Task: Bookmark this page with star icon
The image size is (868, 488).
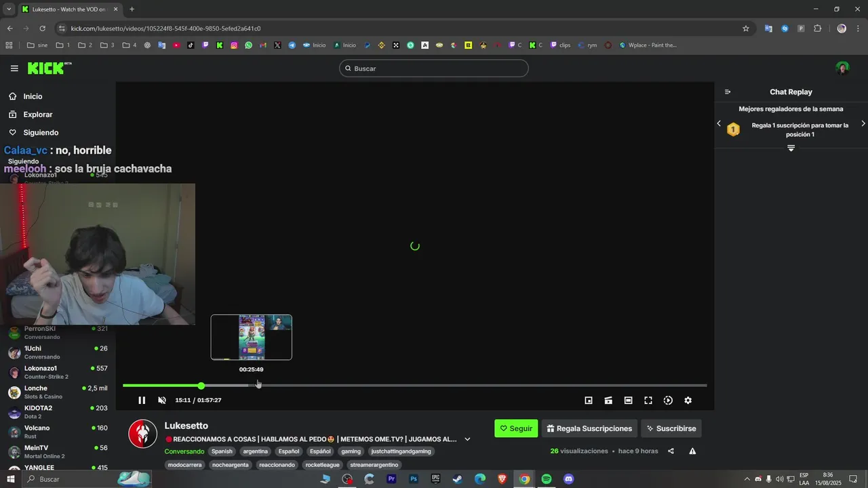Action: click(x=746, y=28)
